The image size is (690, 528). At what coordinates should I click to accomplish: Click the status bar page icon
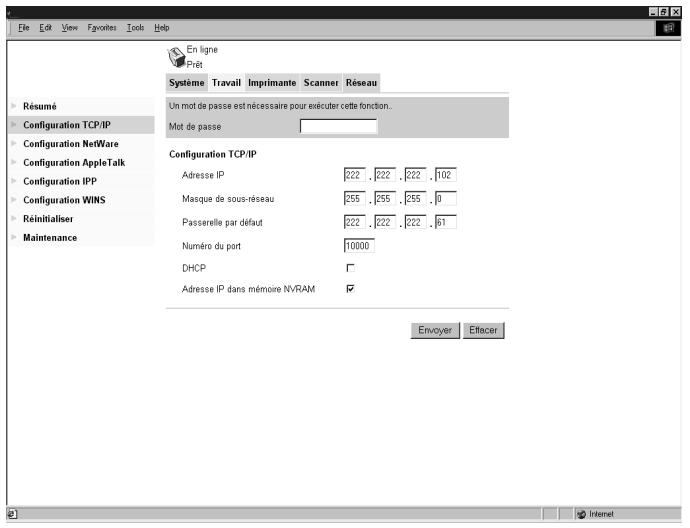[12, 514]
